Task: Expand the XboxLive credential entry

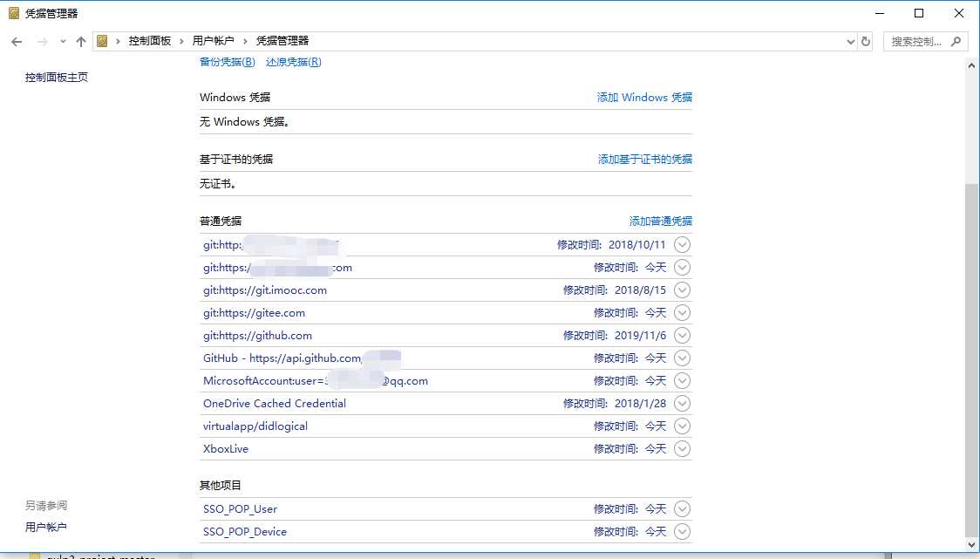Action: (x=683, y=448)
